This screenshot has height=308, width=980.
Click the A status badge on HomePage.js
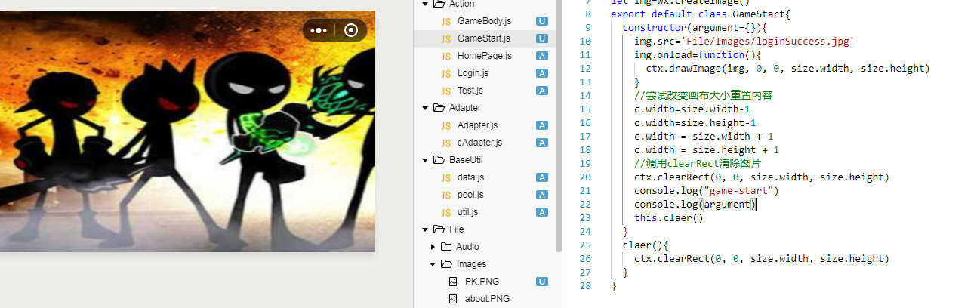click(541, 56)
